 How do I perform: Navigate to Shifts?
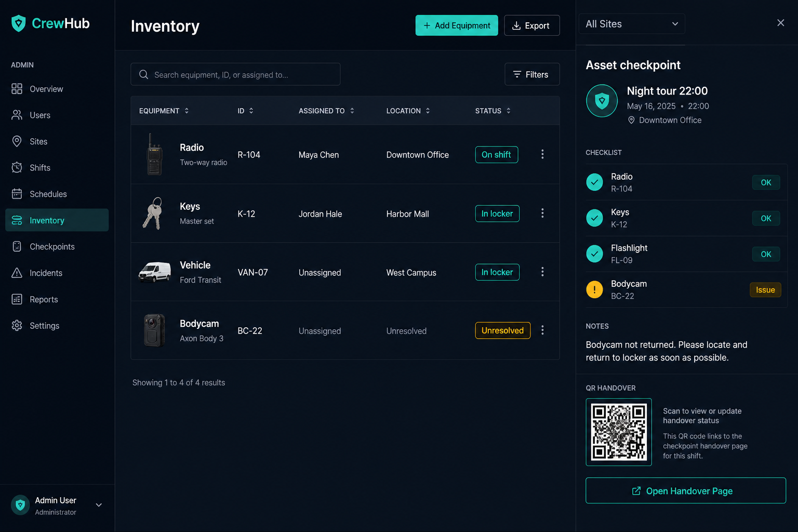(57, 168)
